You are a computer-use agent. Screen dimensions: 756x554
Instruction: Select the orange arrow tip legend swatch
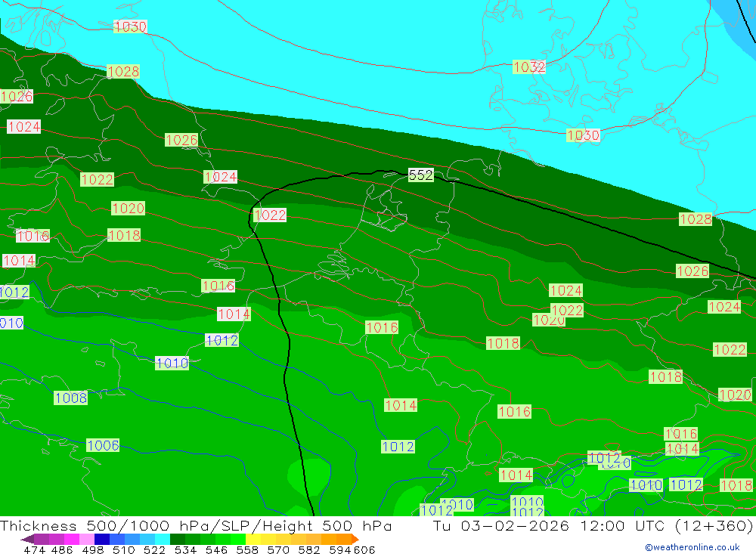pyautogui.click(x=355, y=539)
